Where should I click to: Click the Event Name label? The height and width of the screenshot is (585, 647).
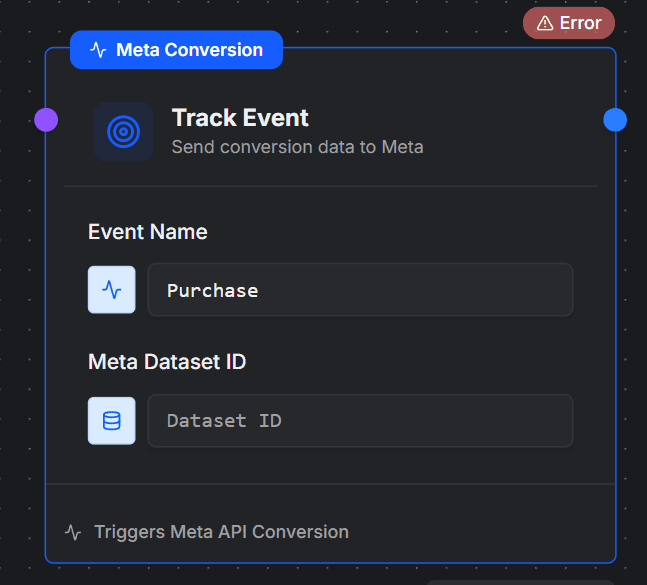pyautogui.click(x=148, y=231)
